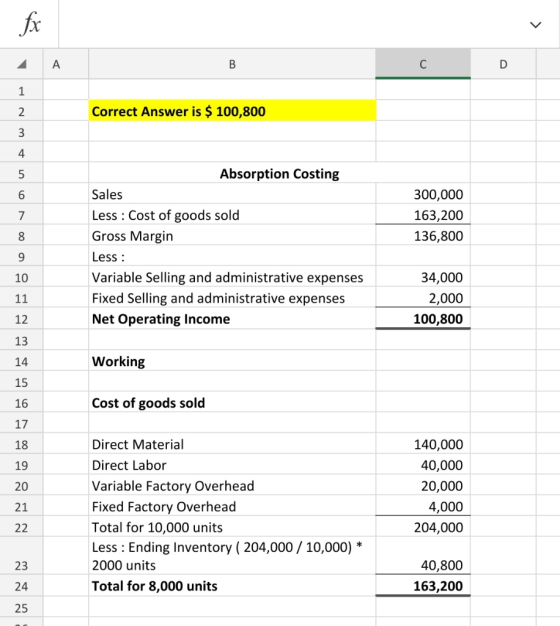Select the 'Less : Ending Inventory' formula description cell

232,556
